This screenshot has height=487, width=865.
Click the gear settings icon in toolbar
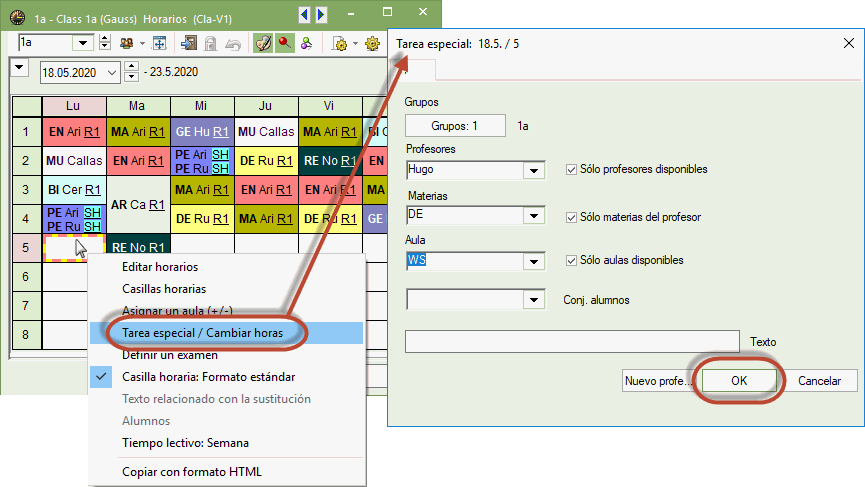pyautogui.click(x=373, y=43)
